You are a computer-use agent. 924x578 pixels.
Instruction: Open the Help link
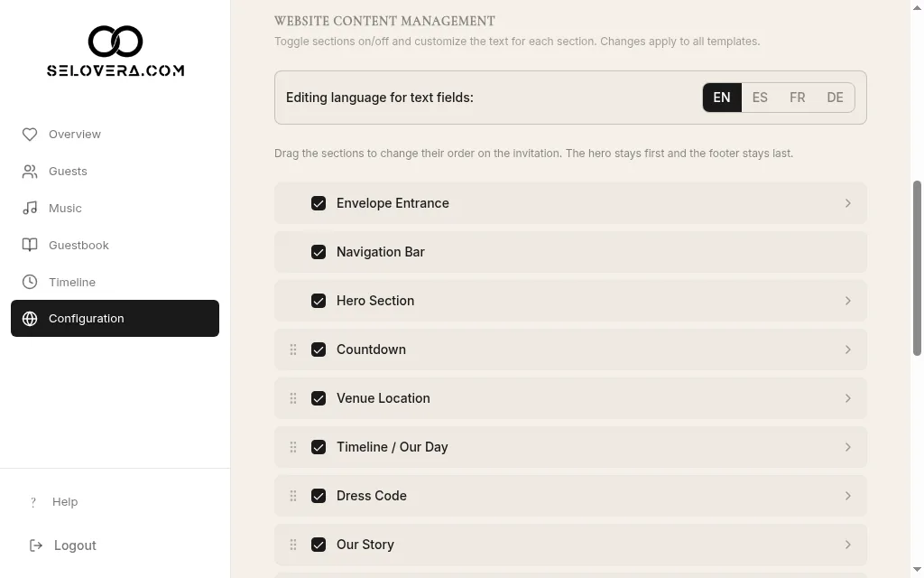pos(65,502)
